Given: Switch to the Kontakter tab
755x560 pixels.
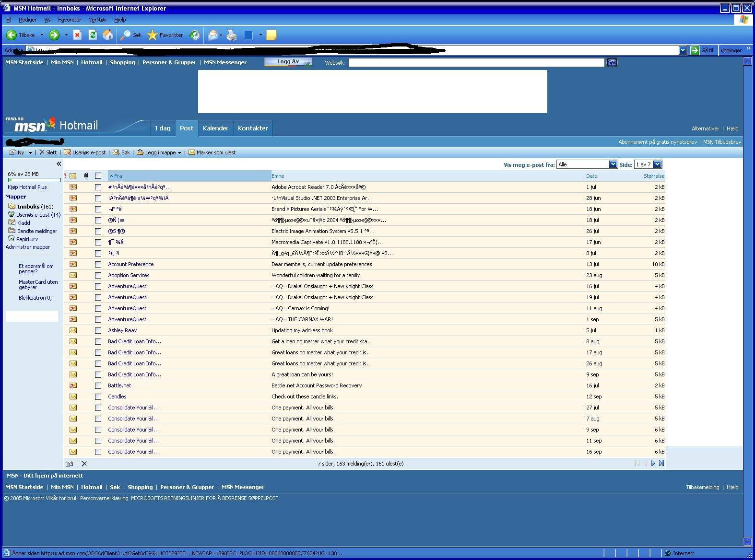Looking at the screenshot, I should point(253,128).
